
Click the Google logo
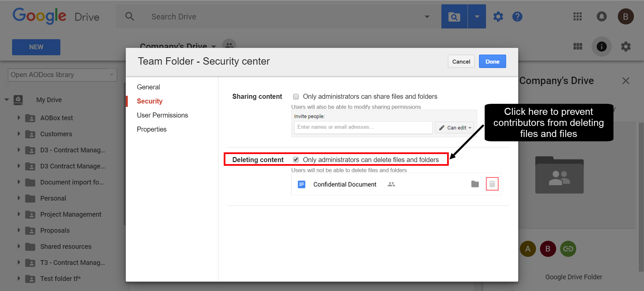39,16
